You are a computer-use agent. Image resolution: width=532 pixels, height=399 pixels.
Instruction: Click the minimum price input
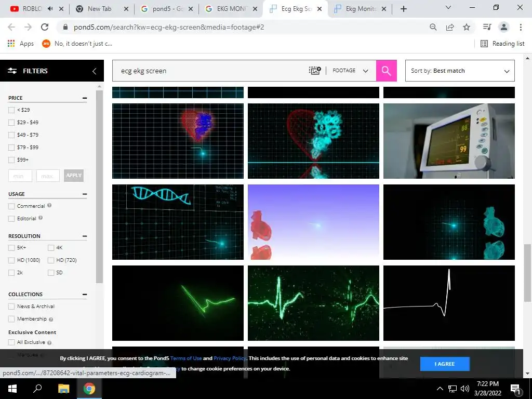pyautogui.click(x=20, y=176)
